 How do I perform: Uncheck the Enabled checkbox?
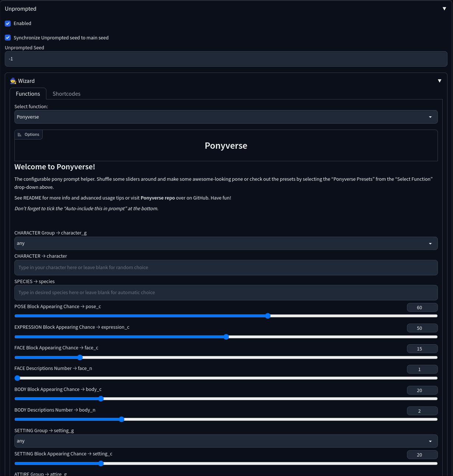pyautogui.click(x=8, y=23)
